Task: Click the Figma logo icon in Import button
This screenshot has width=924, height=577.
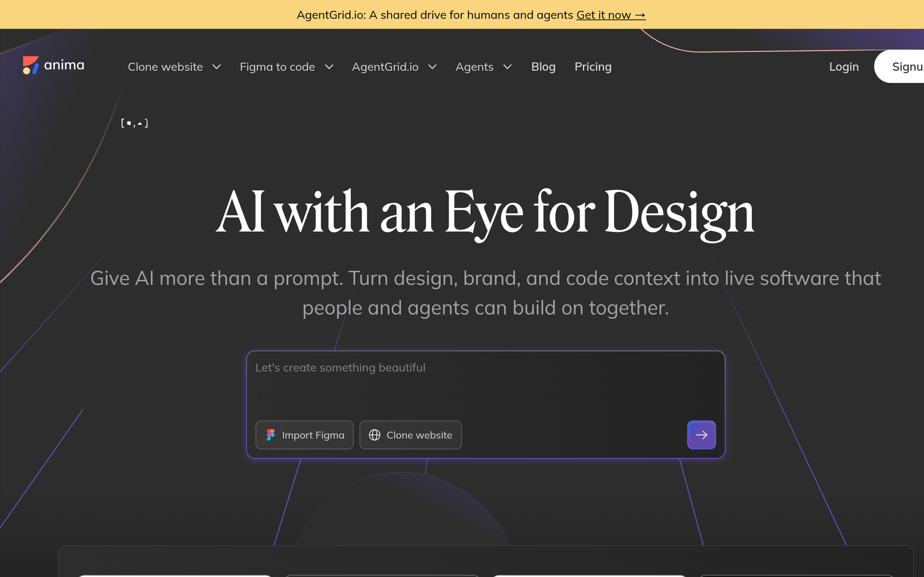Action: click(x=271, y=435)
